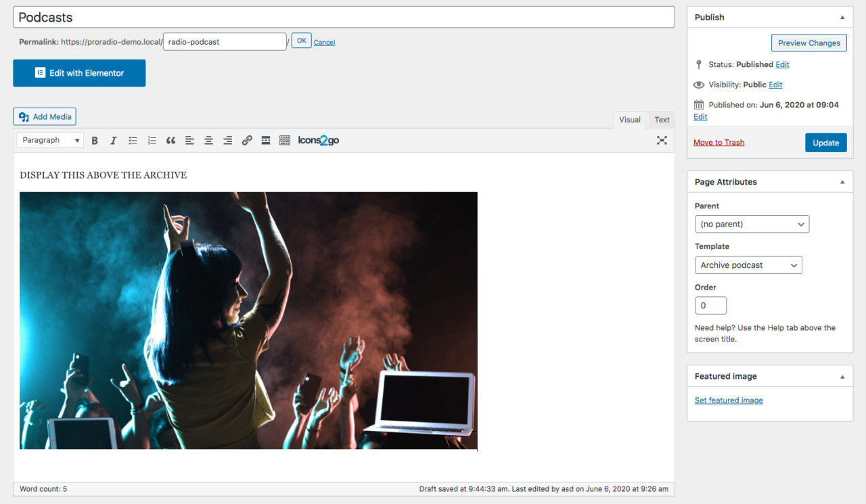Collapse the Publish panel

(842, 18)
